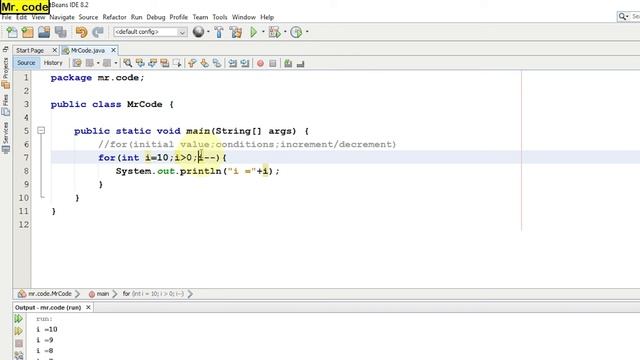Run the project with the green arrow
The height and width of the screenshot is (360, 640).
[x=254, y=32]
